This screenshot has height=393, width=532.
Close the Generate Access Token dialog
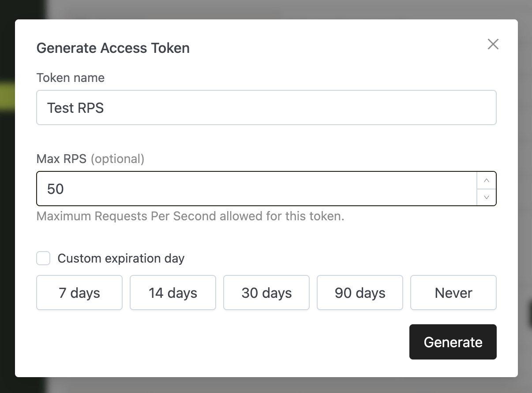(493, 44)
